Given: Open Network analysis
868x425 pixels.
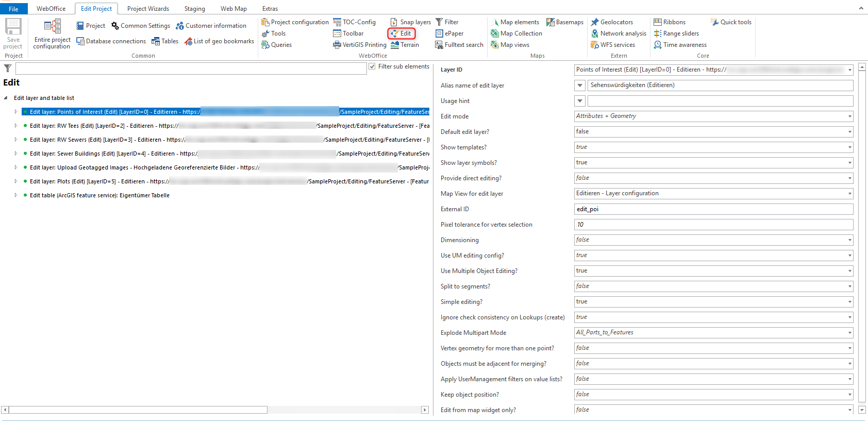Looking at the screenshot, I should (619, 33).
